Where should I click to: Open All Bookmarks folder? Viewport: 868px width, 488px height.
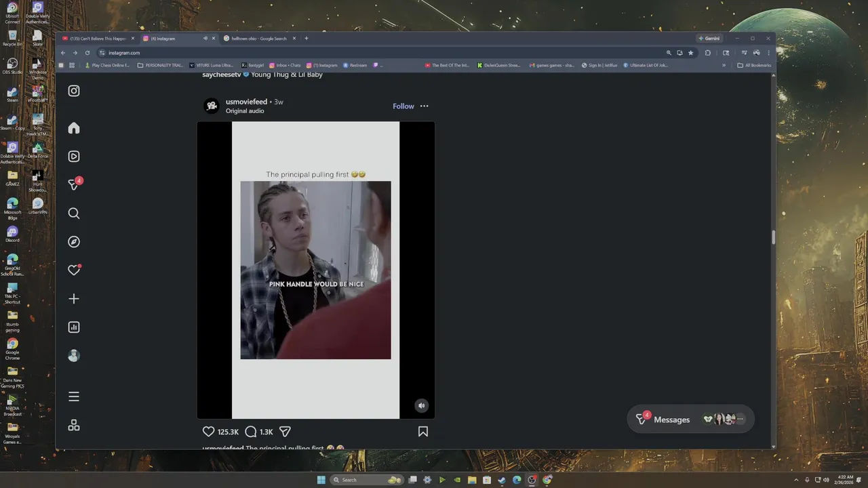coord(754,66)
